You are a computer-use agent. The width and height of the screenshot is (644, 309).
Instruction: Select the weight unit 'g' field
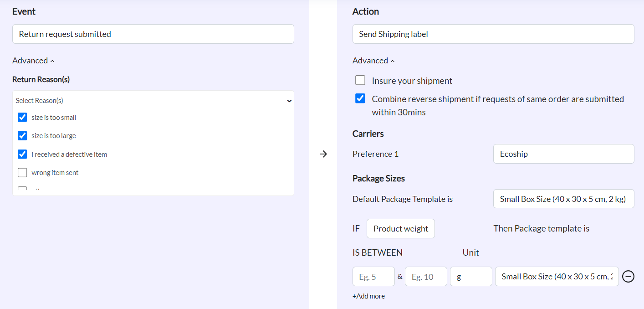tap(471, 277)
